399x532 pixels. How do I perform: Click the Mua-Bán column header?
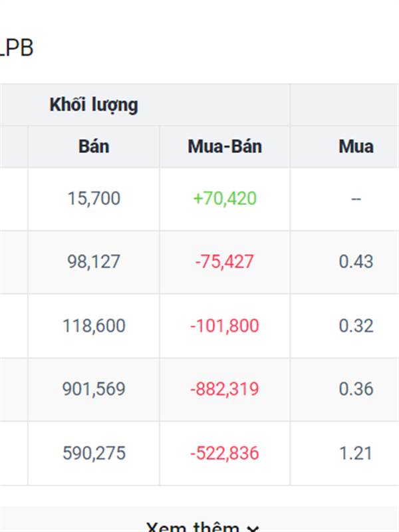(x=225, y=146)
